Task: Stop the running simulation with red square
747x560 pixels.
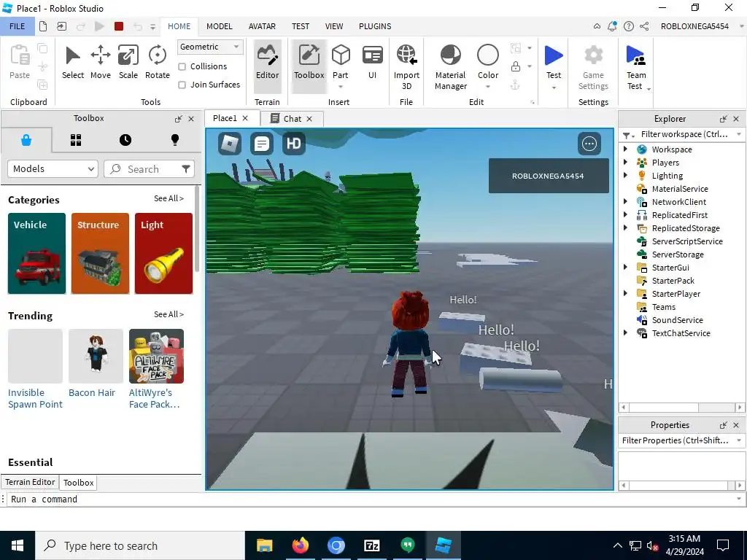Action: coord(119,26)
